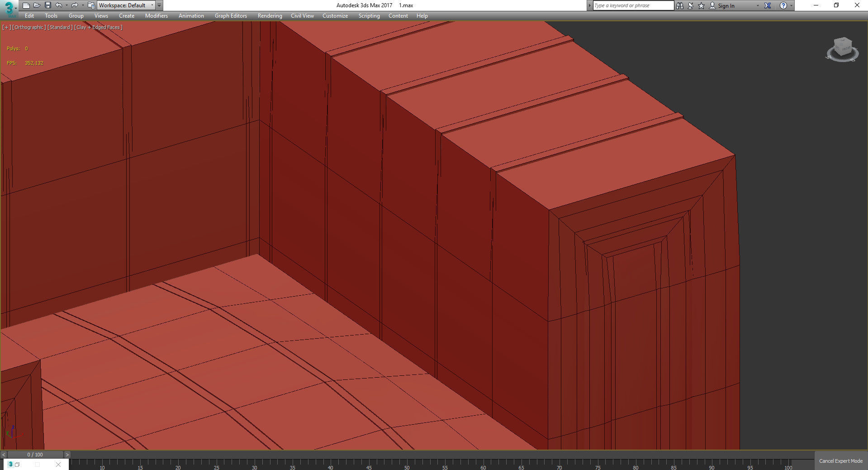Open the Content menu
The image size is (868, 470).
(398, 16)
